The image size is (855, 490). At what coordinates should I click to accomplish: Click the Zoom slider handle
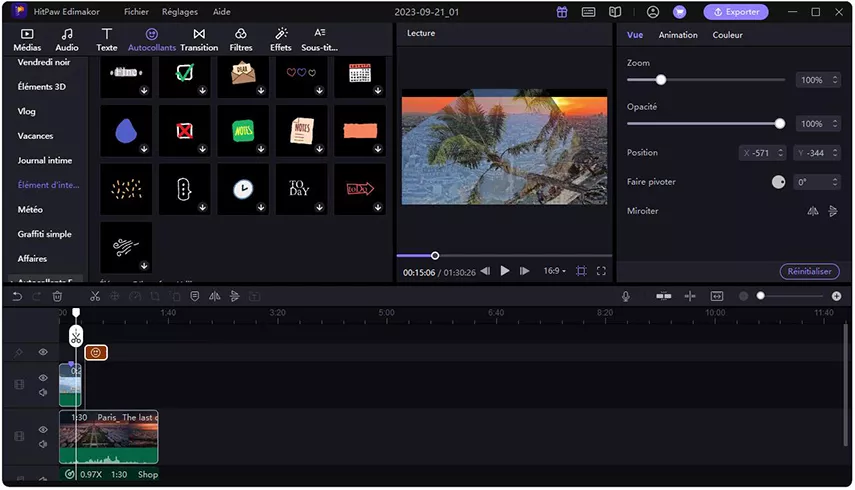click(x=661, y=80)
